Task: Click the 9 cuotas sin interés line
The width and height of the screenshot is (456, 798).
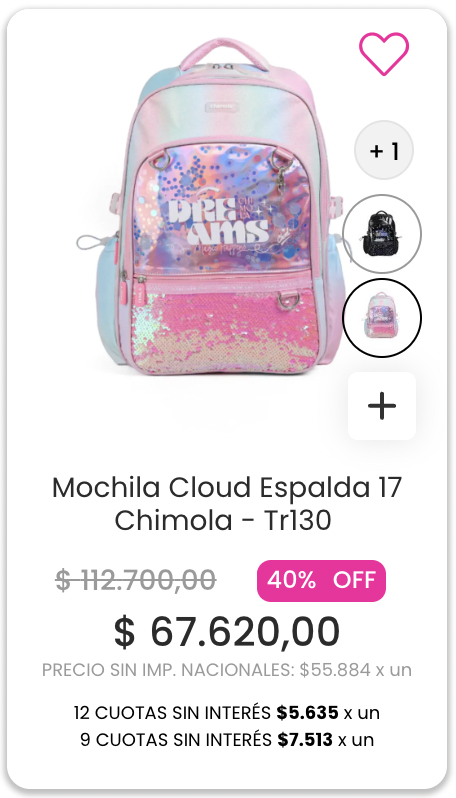Action: tap(227, 739)
